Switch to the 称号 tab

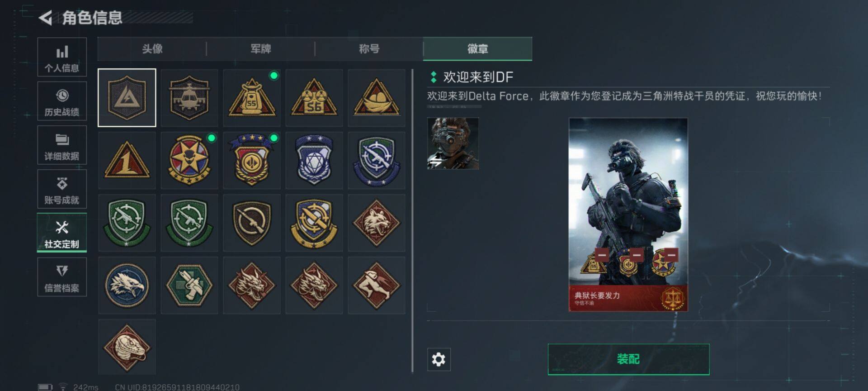[369, 49]
